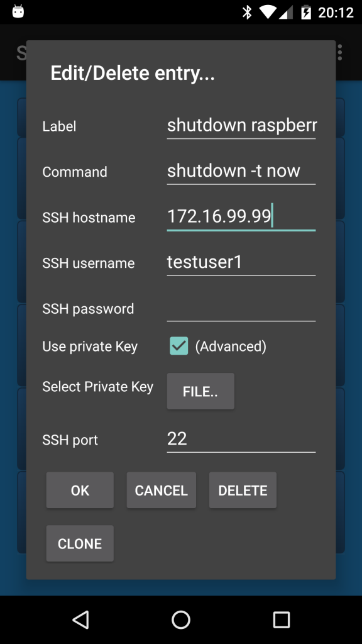Image resolution: width=362 pixels, height=644 pixels.
Task: Delete the shutdown raspberry entry
Action: [x=243, y=490]
